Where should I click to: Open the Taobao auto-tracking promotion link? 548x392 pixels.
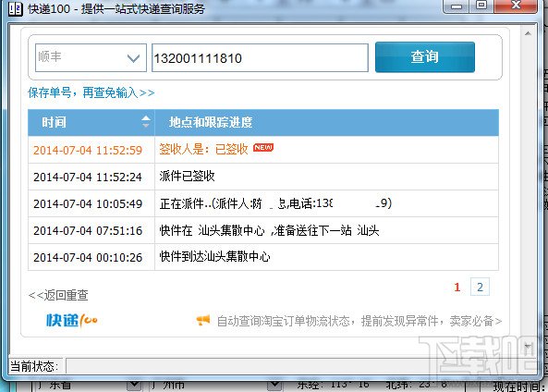(359, 321)
